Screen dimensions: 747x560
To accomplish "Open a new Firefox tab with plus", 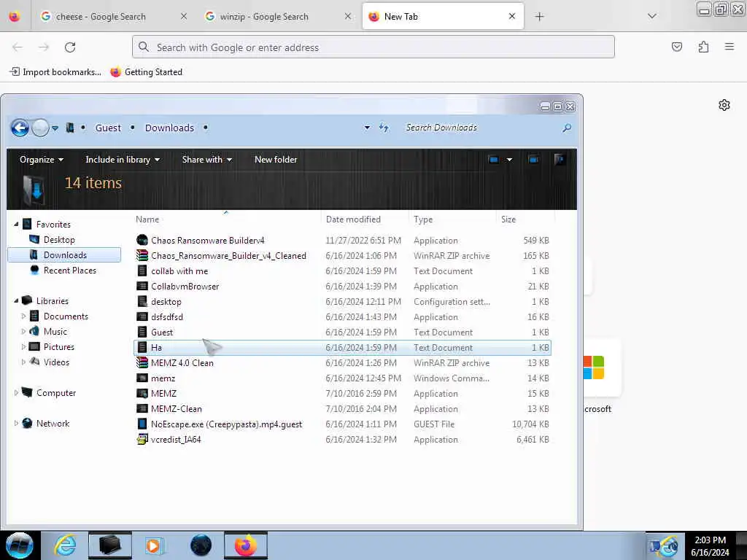I will [539, 17].
